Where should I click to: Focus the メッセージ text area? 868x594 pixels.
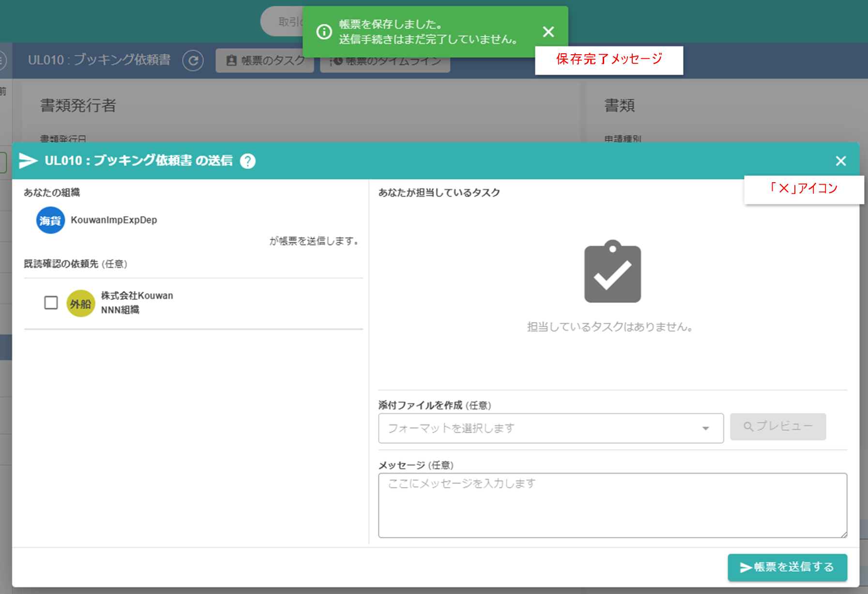point(612,505)
